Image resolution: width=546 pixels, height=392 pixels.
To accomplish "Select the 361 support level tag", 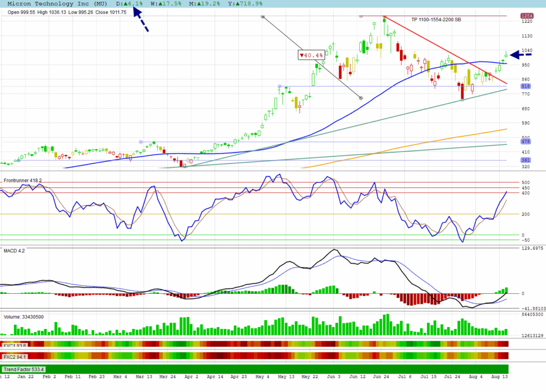I will (x=525, y=160).
